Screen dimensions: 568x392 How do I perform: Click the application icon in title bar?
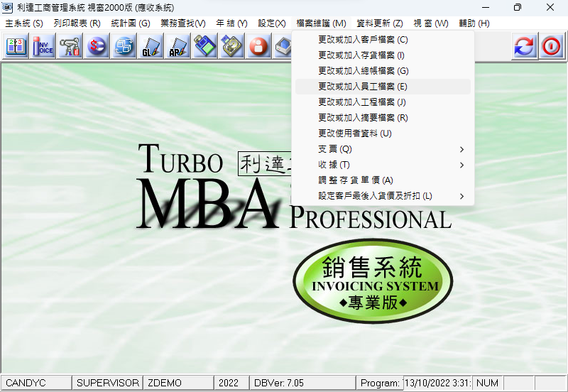point(7,7)
